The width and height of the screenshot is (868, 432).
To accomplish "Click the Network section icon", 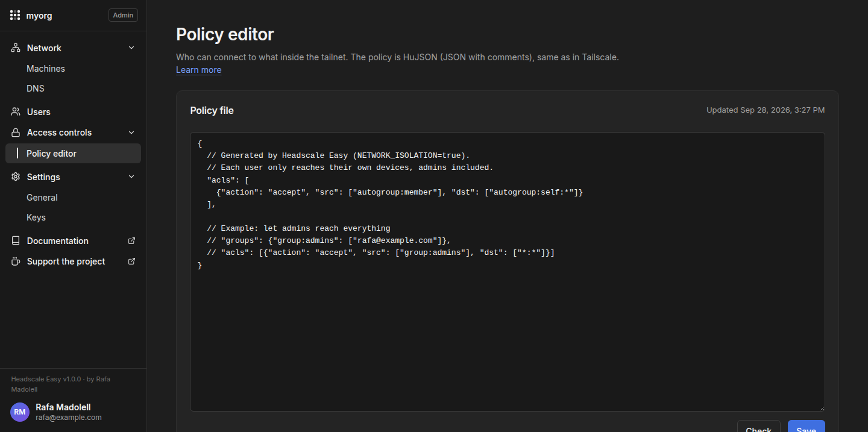I will [16, 48].
